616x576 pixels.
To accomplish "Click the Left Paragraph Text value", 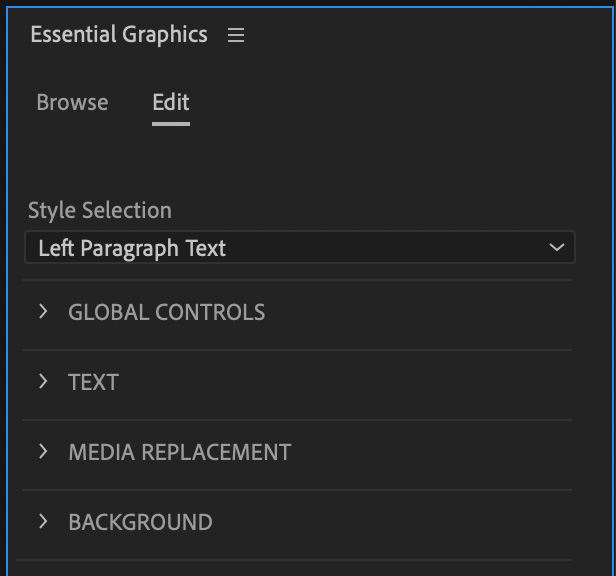I will [x=132, y=248].
